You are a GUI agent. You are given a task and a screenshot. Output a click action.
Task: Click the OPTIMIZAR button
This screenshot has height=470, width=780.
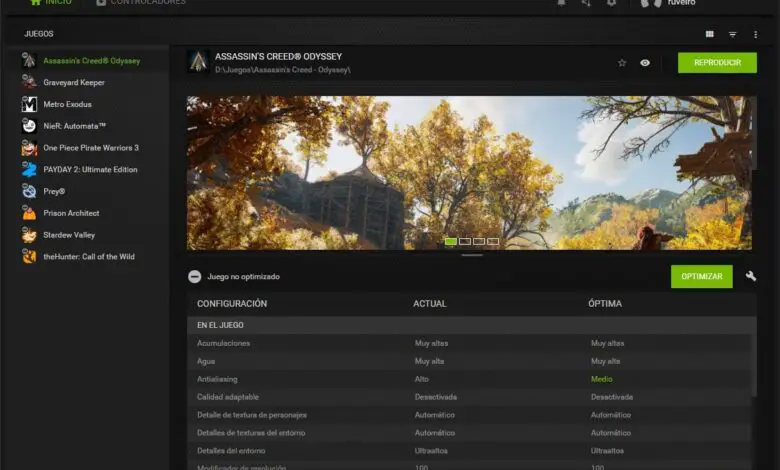coord(701,277)
